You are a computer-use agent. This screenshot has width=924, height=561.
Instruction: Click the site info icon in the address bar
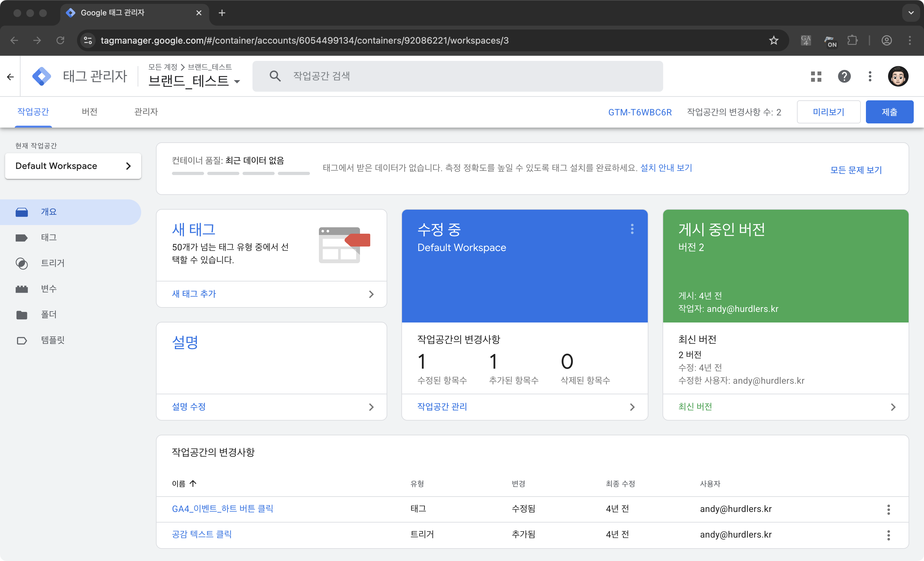tap(88, 40)
